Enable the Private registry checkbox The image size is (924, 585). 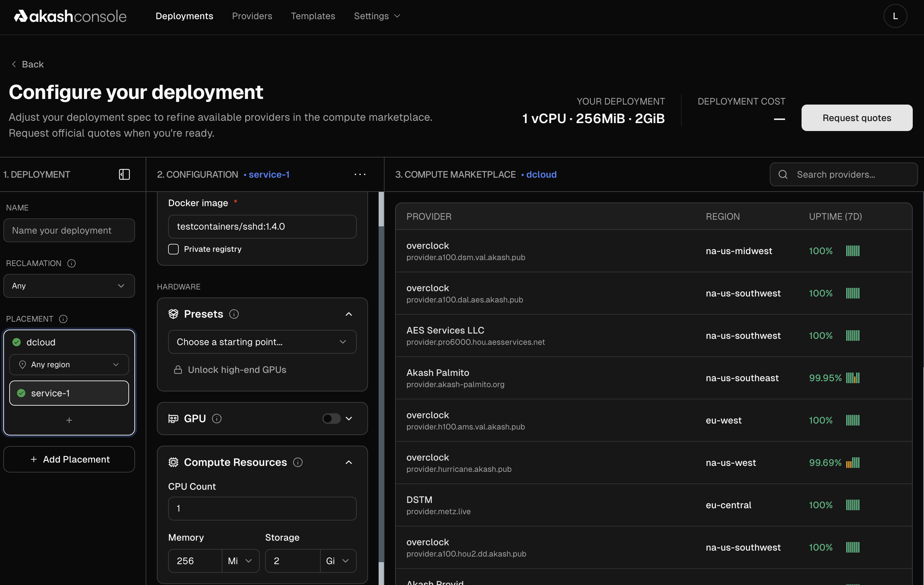173,249
